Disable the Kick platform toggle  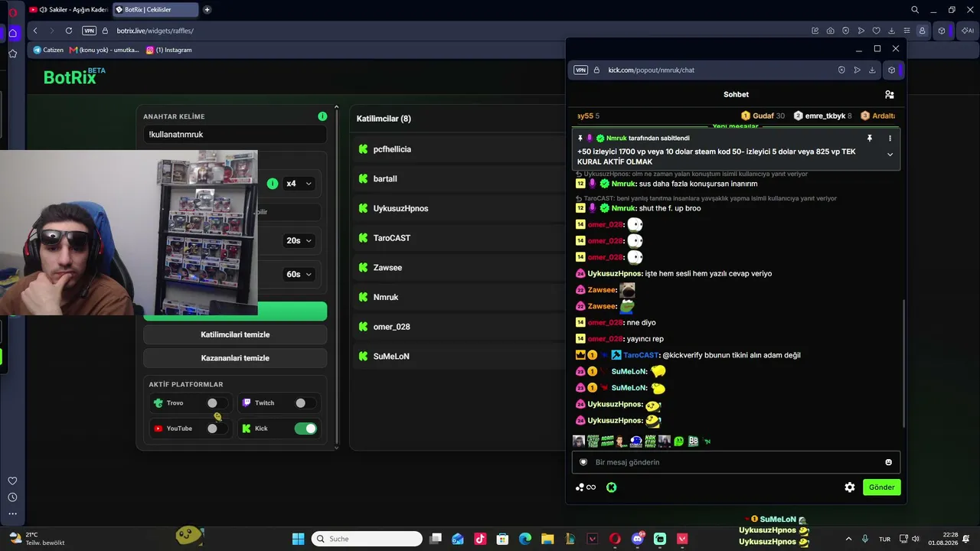tap(305, 429)
